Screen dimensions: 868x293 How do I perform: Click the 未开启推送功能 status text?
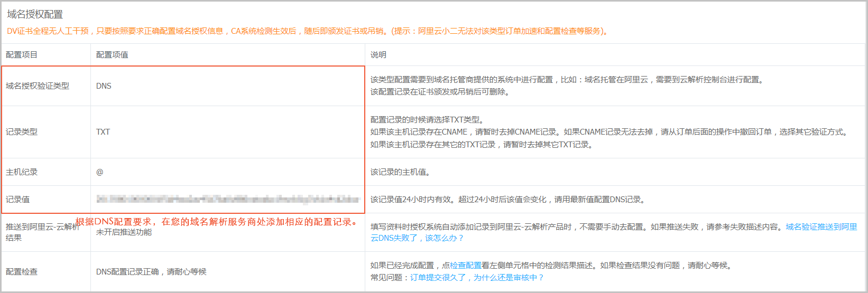click(x=124, y=232)
